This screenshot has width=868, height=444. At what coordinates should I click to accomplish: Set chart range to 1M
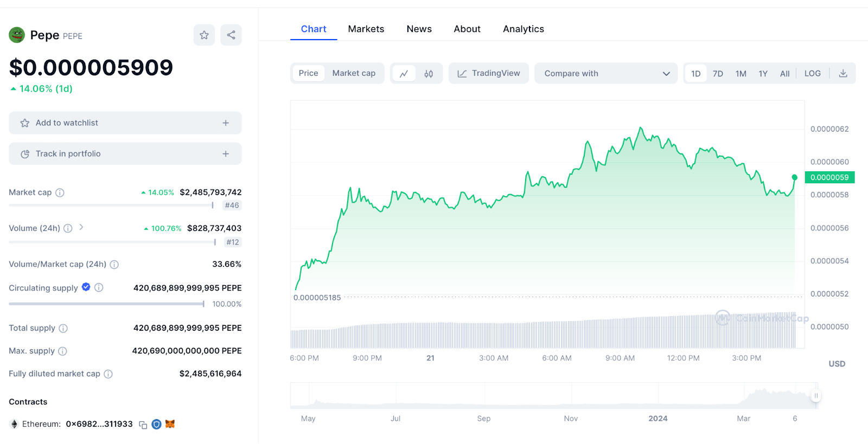point(741,74)
